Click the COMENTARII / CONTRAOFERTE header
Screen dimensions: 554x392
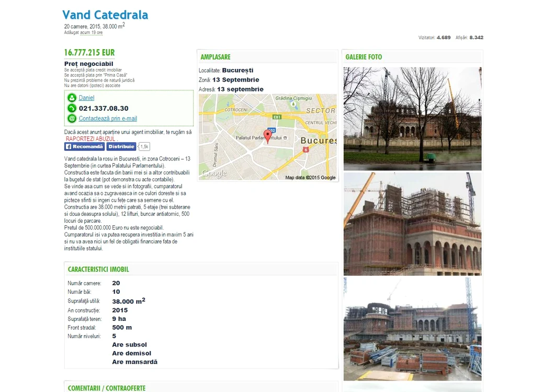[x=107, y=388]
